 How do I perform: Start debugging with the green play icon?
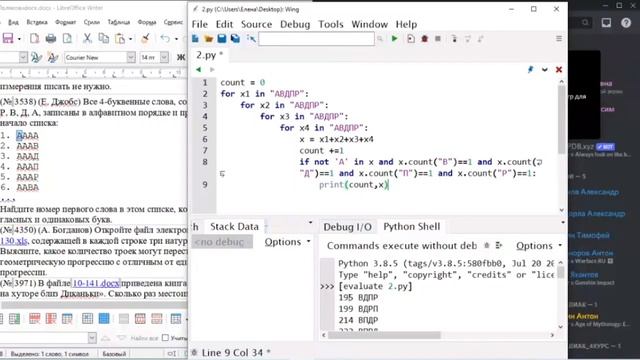(394, 39)
